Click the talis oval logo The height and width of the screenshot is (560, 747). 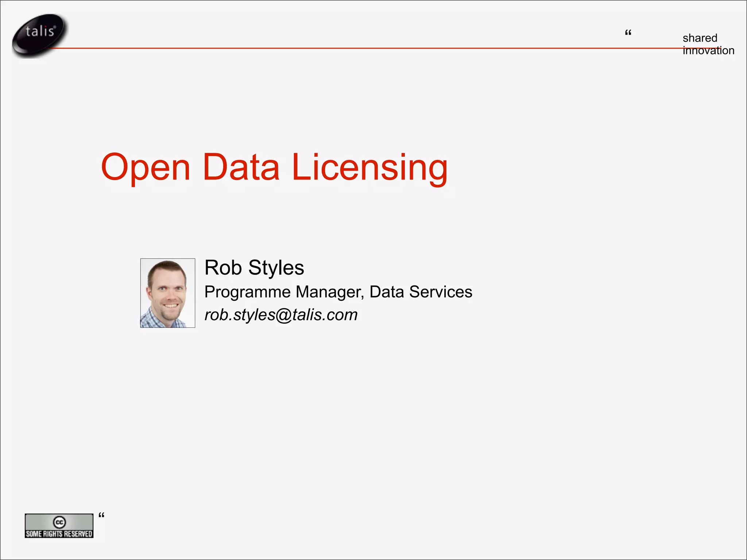coord(39,34)
